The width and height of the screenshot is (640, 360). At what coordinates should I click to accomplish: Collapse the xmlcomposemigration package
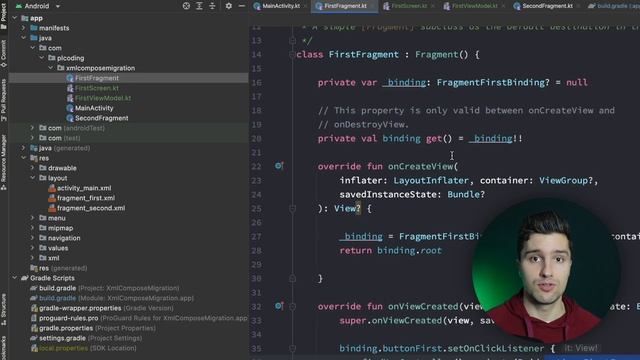click(x=51, y=68)
